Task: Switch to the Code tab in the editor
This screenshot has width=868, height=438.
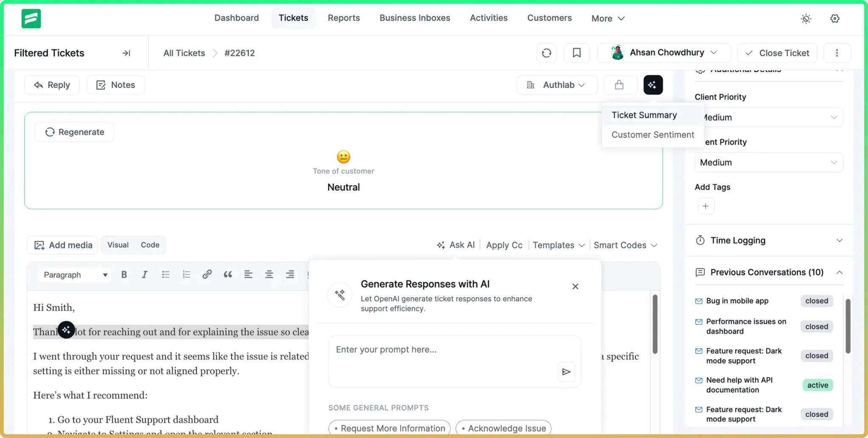Action: (150, 245)
